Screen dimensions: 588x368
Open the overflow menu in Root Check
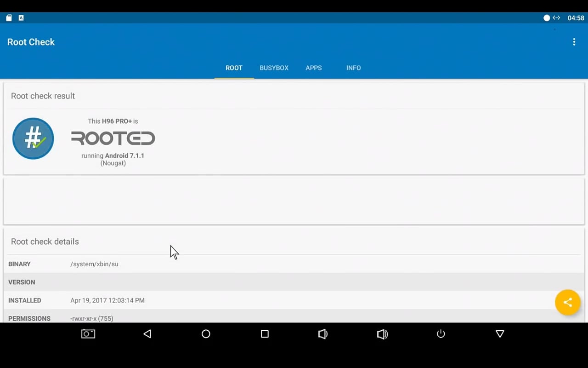[574, 41]
